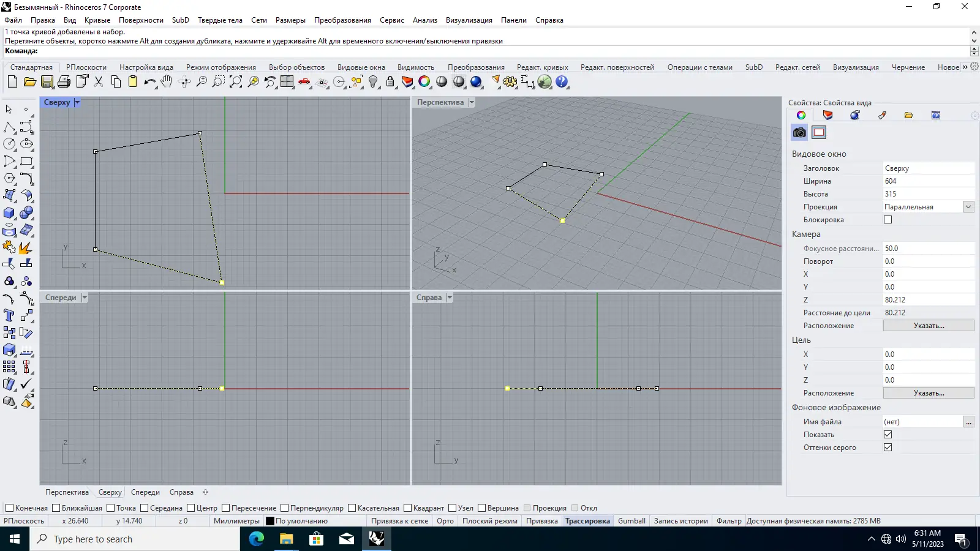
Task: Click the Zoom extents icon
Action: click(236, 81)
